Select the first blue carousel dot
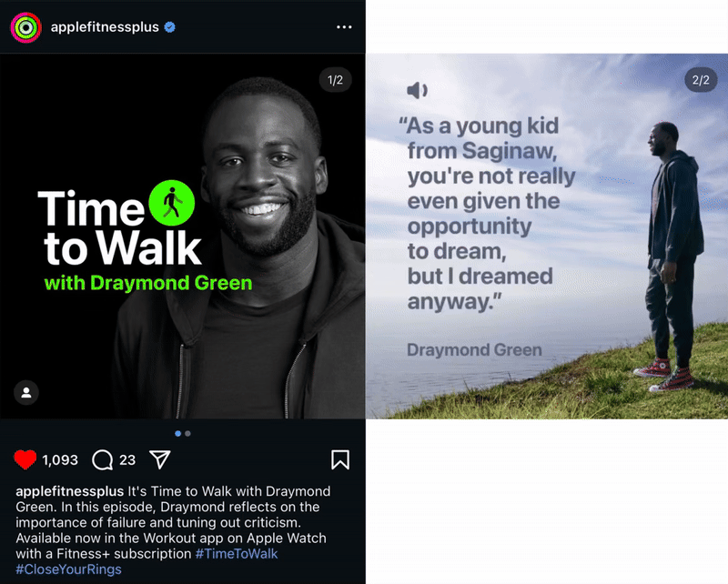The image size is (728, 584). [x=177, y=434]
